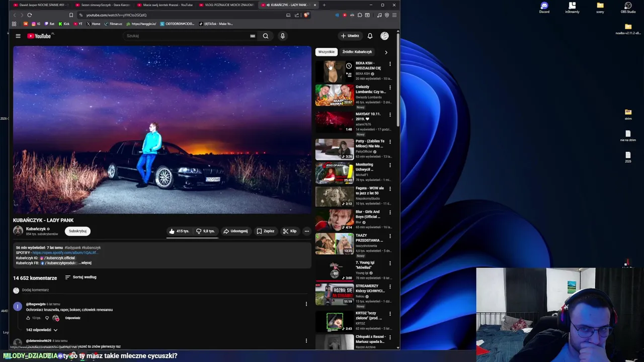The image size is (644, 362).
Task: Open OBS Studio desktop icon
Action: [x=628, y=8]
